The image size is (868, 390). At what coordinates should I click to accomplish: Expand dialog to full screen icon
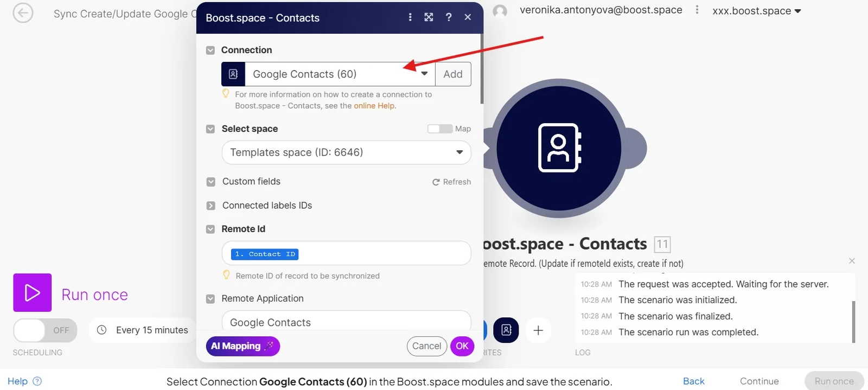tap(429, 17)
